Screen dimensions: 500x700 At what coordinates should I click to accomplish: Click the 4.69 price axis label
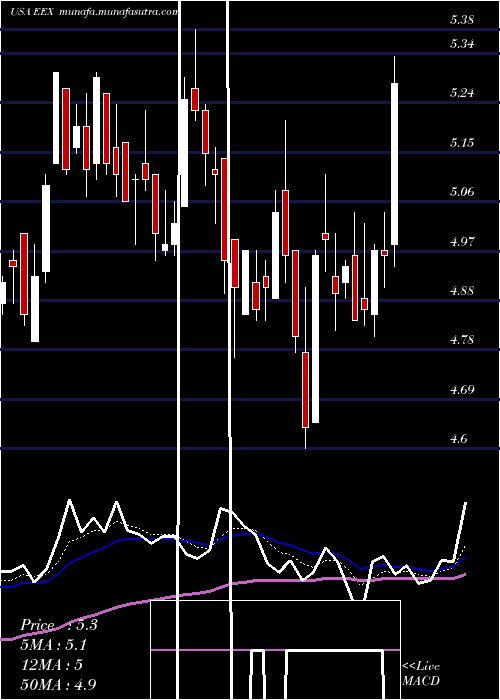click(462, 390)
